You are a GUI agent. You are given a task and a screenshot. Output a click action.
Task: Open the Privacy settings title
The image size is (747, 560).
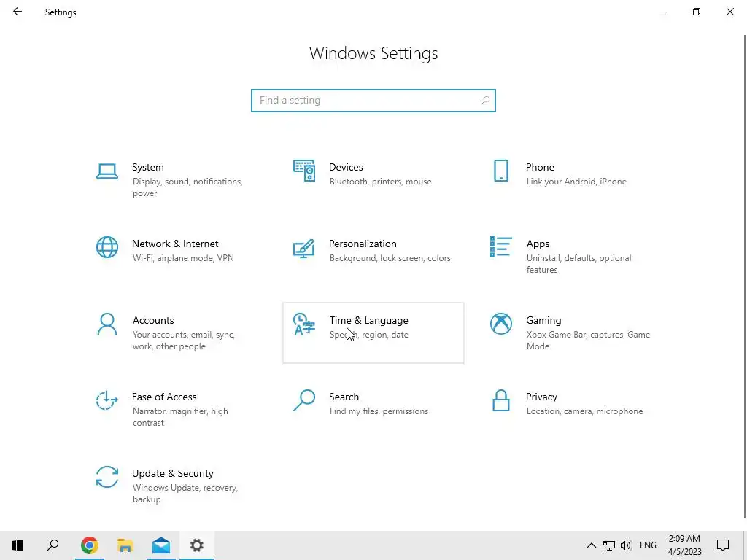pyautogui.click(x=541, y=397)
